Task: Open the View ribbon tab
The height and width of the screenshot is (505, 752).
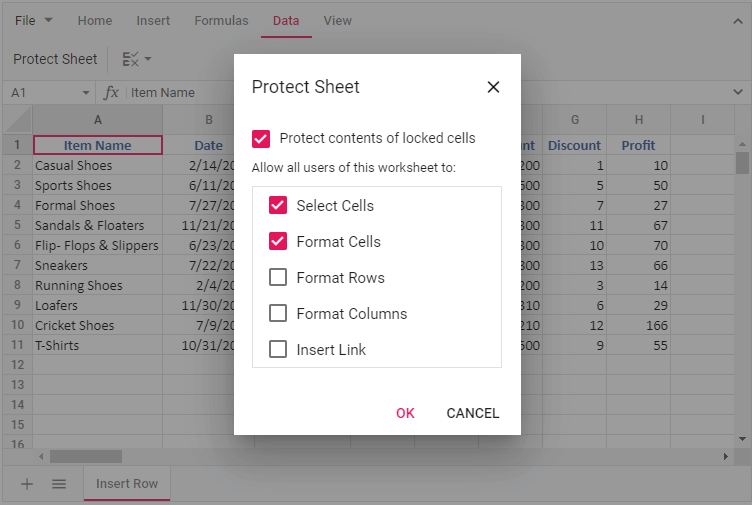Action: click(x=337, y=20)
